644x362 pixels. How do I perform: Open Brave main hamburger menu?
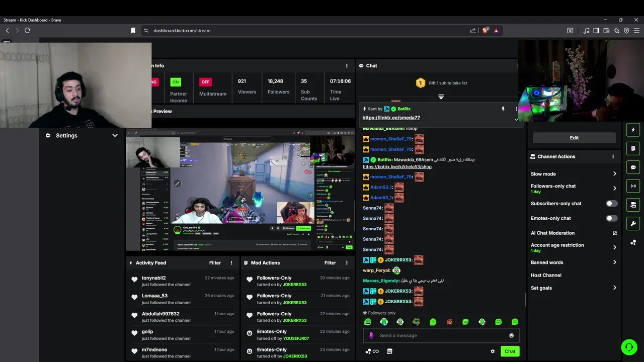point(636,31)
